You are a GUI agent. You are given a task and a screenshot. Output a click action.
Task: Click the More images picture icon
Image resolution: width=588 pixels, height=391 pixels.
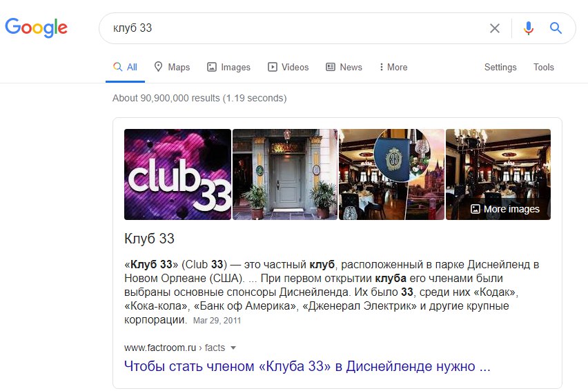point(475,209)
